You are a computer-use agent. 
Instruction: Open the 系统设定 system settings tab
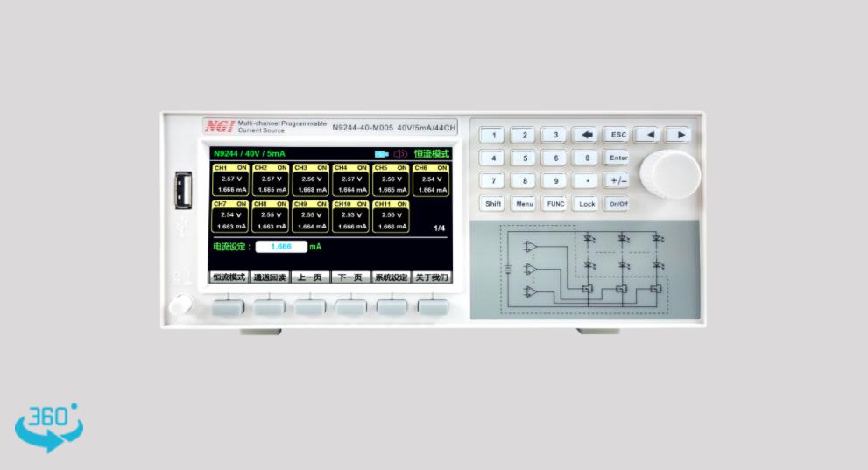[391, 277]
